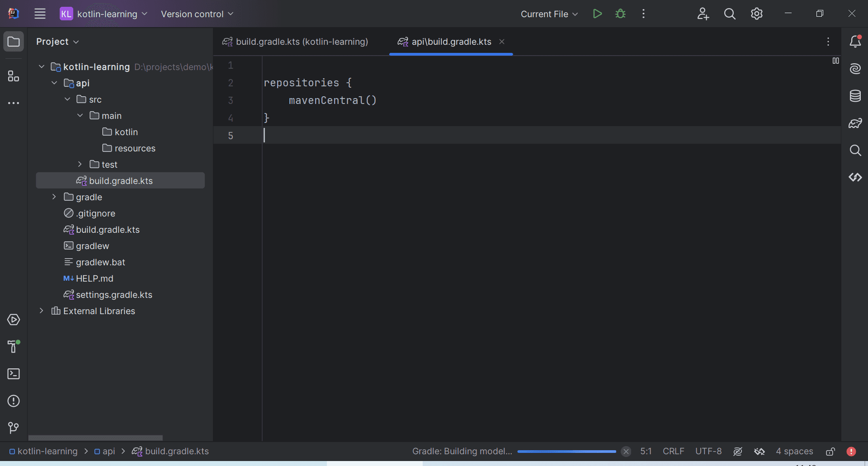Close the api\build.gradle.kts tab
This screenshot has width=868, height=466.
(502, 42)
